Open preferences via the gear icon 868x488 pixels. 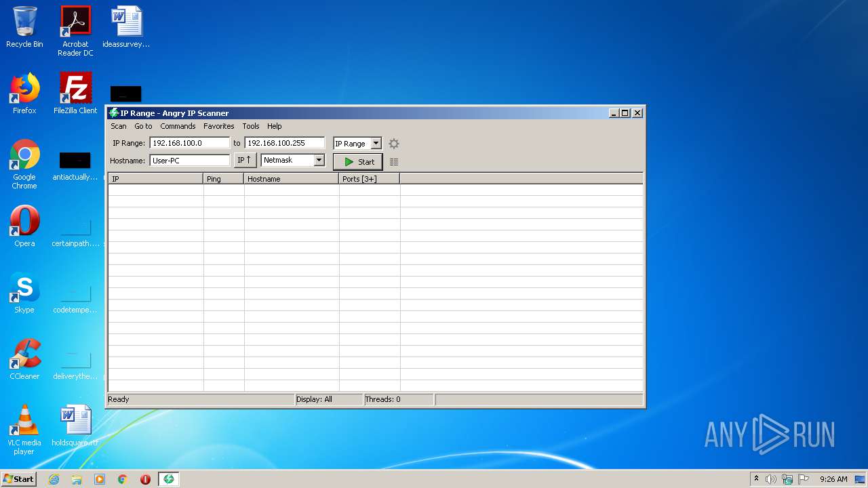click(x=394, y=144)
